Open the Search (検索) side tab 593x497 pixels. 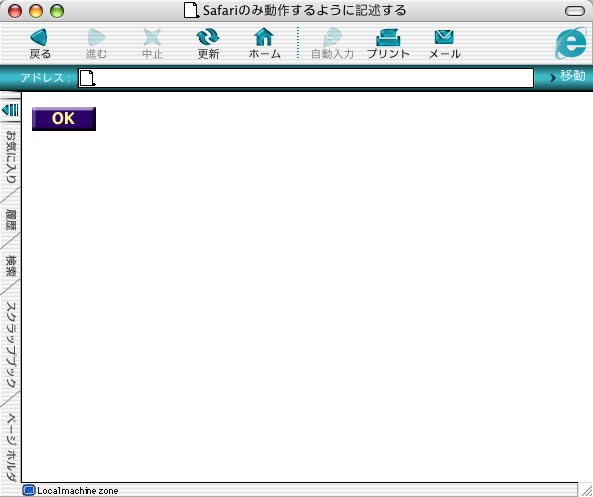click(x=11, y=266)
